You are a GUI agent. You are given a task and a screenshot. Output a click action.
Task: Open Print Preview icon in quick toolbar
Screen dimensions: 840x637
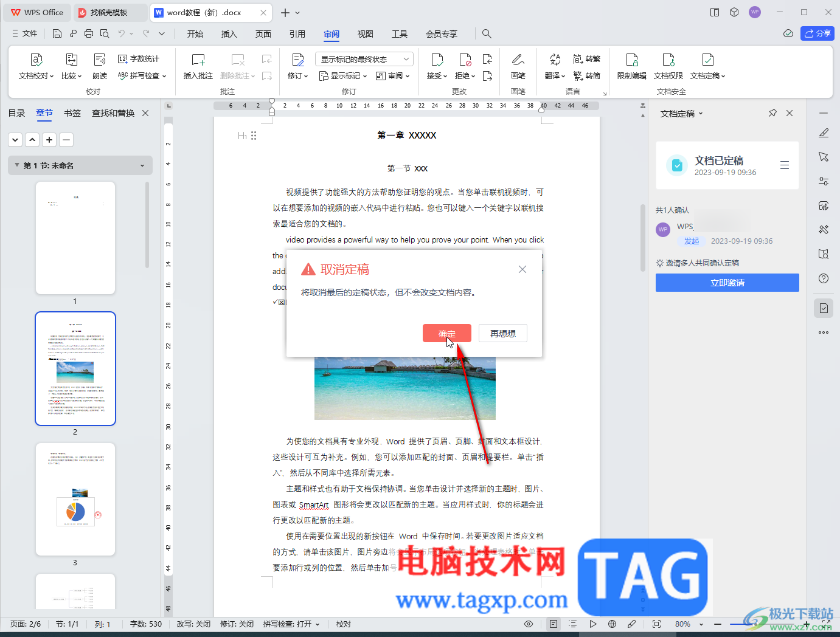pos(105,33)
